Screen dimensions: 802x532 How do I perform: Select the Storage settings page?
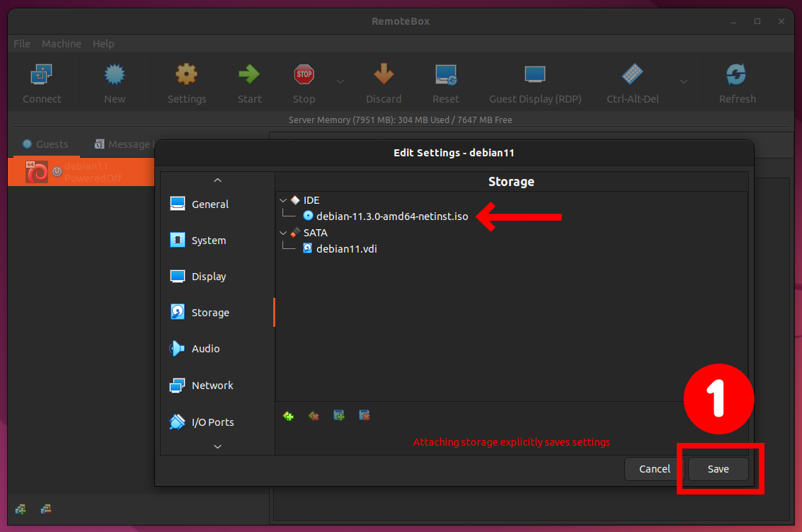(x=217, y=312)
